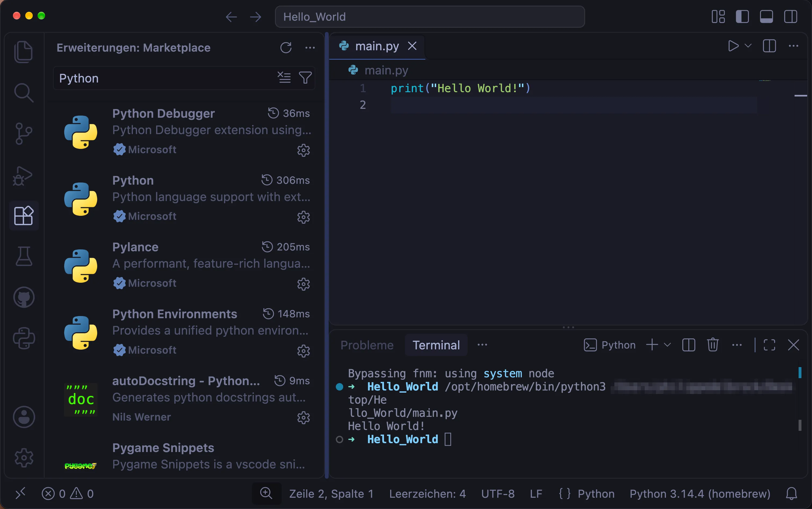This screenshot has height=509, width=812.
Task: Run the Python file with play button
Action: click(x=733, y=46)
